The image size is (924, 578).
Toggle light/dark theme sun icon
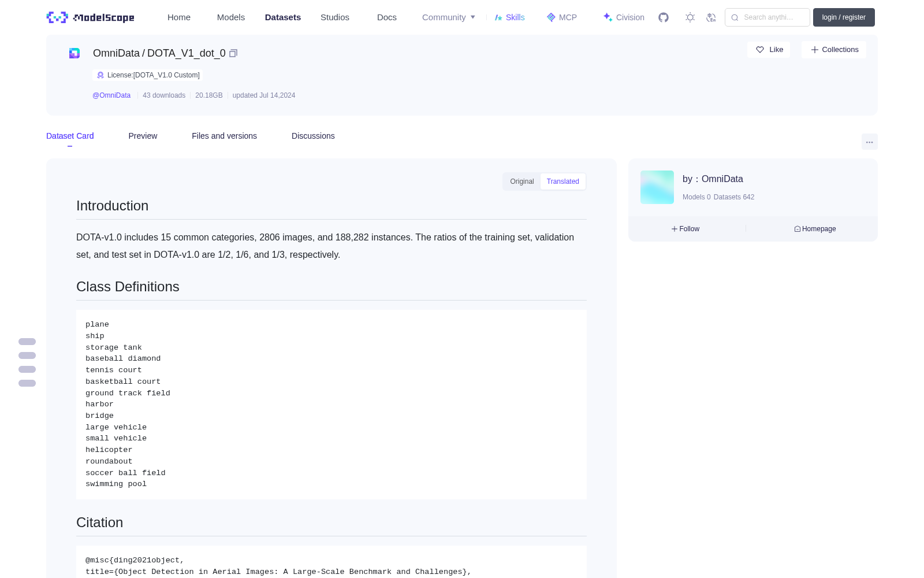(x=690, y=17)
